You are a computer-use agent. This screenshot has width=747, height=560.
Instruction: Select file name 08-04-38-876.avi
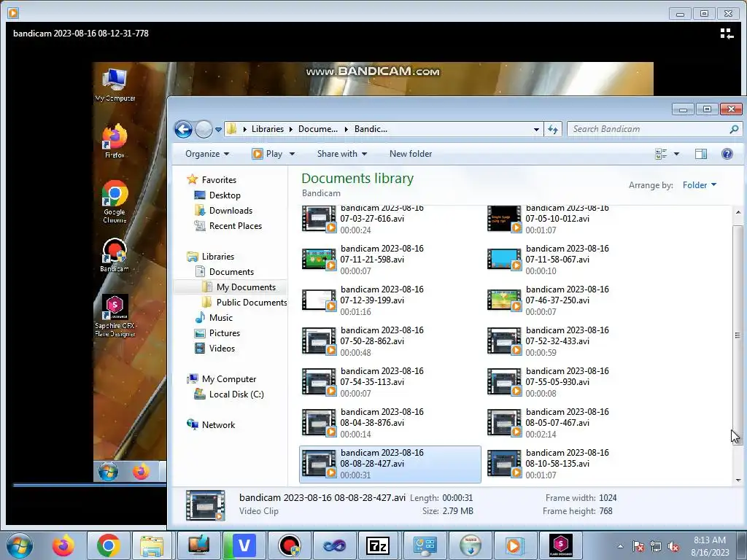tap(382, 417)
